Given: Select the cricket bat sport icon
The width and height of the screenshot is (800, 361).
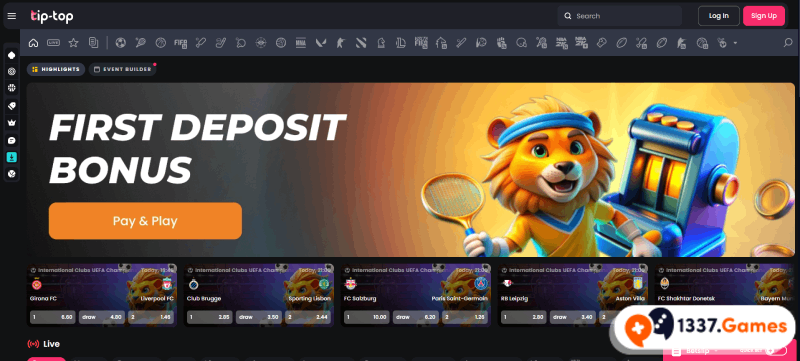Looking at the screenshot, I should pos(461,43).
